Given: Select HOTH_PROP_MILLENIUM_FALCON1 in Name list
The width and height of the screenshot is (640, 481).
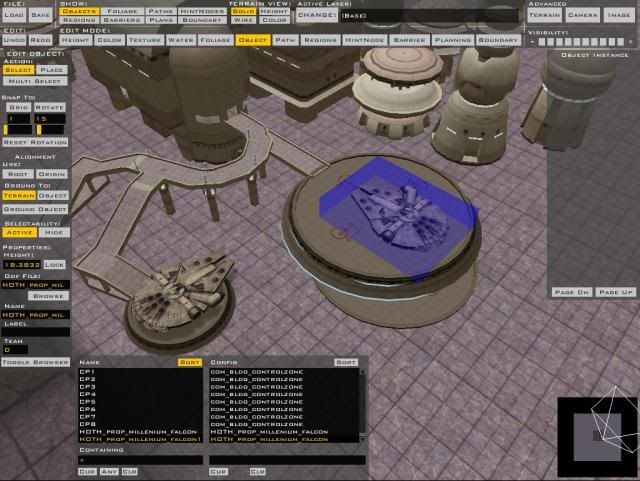Looking at the screenshot, I should (140, 439).
